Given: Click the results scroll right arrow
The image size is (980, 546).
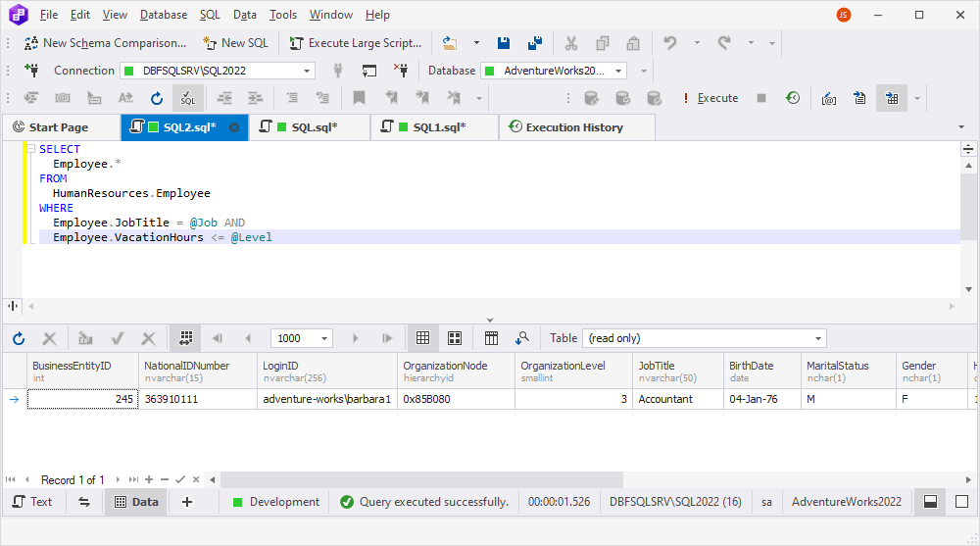Looking at the screenshot, I should coord(968,479).
